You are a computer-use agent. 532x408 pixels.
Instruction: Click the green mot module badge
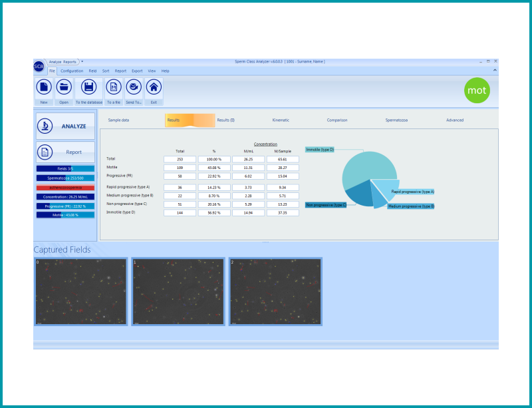pyautogui.click(x=477, y=91)
